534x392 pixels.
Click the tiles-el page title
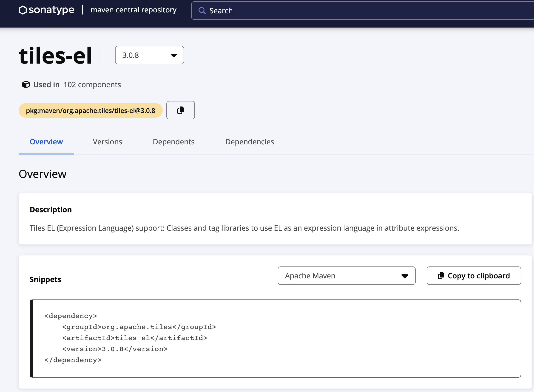point(55,56)
